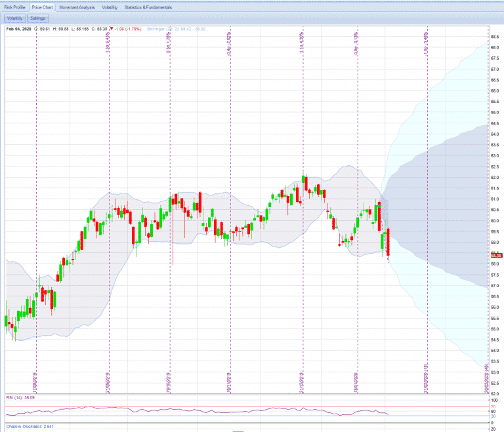Open the Volatility tab beside Movement Analysis
This screenshot has width=504, height=432.
[110, 7]
